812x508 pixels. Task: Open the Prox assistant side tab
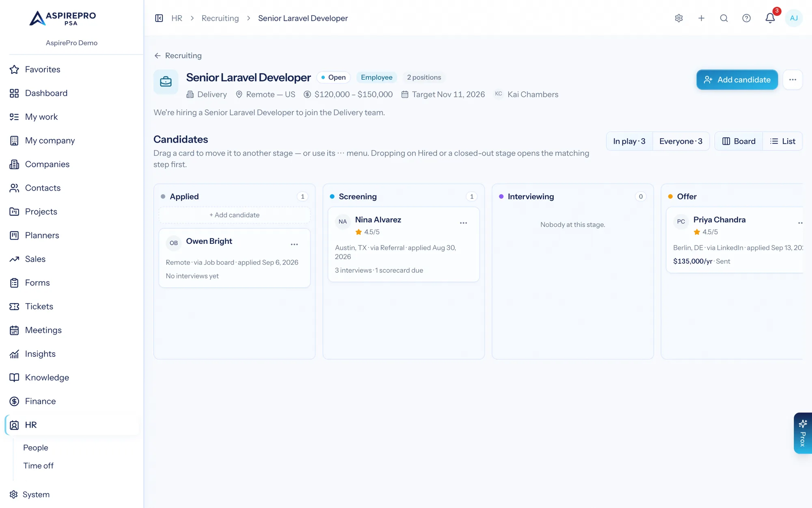click(803, 433)
